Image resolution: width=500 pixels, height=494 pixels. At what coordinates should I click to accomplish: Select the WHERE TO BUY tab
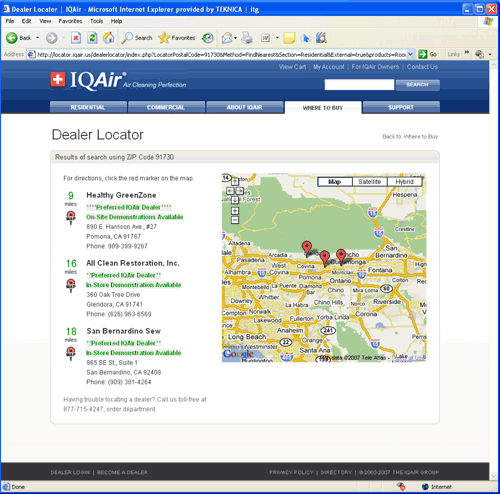click(323, 108)
